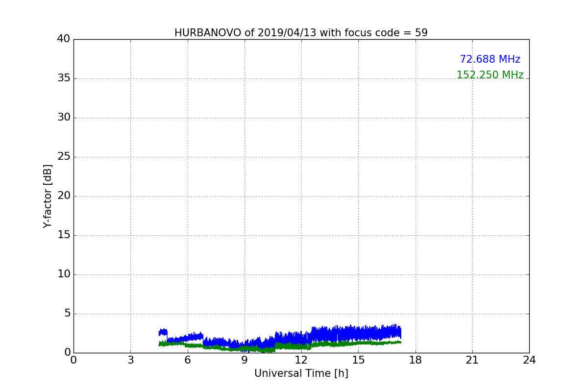This screenshot has height=392, width=588.
Task: Click y-axis tick label 20
Action: click(x=64, y=196)
